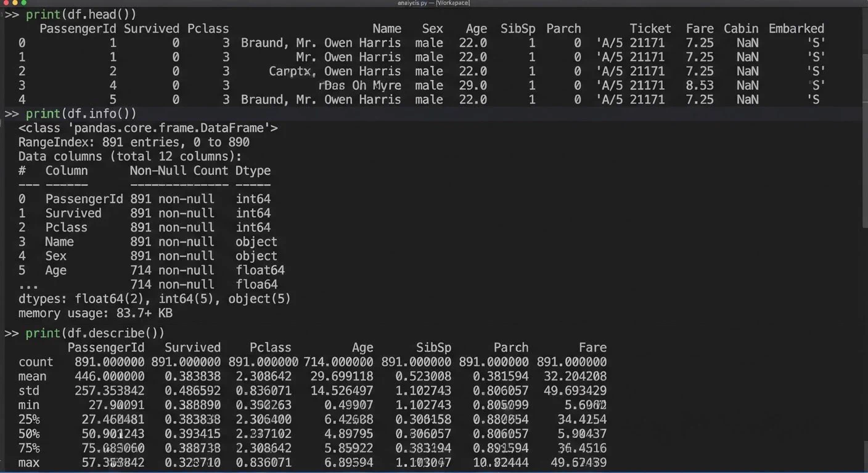Click the Embarked column header in head output
Screen dimensions: 868x473
[796, 29]
